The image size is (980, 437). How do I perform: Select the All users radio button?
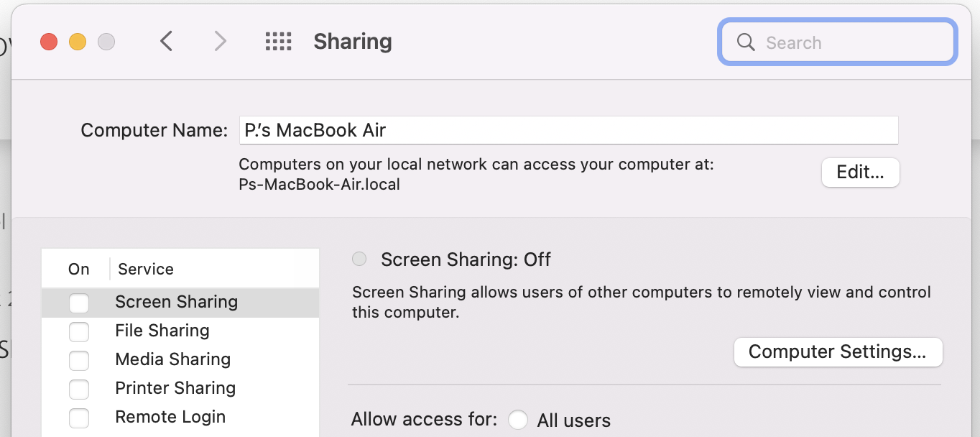tap(518, 420)
